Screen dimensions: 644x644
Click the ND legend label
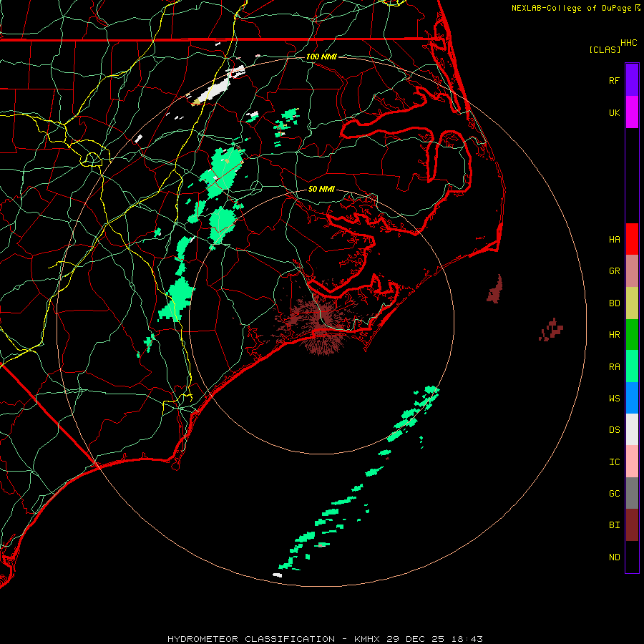click(x=614, y=557)
